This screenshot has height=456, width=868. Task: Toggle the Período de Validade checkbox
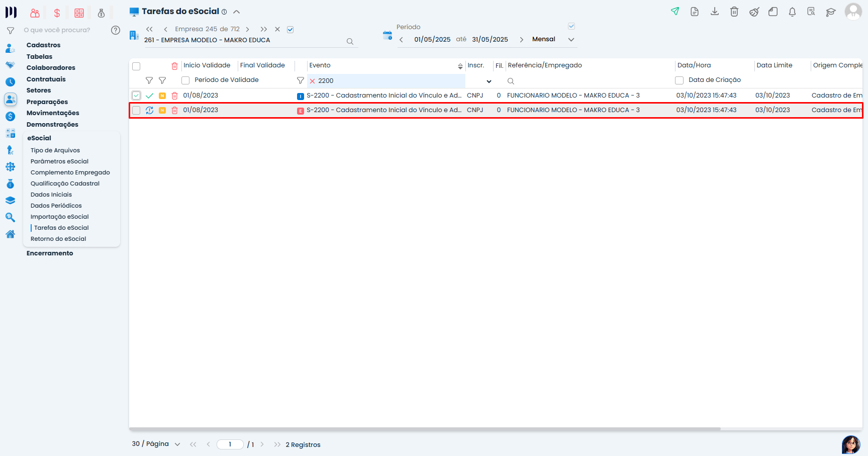click(x=185, y=80)
